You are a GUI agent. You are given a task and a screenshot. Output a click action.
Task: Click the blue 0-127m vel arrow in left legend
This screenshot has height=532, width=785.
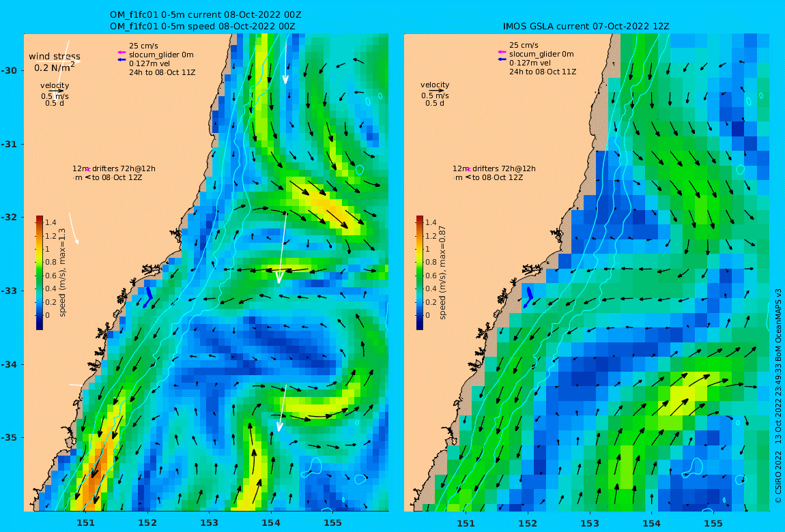click(x=121, y=60)
